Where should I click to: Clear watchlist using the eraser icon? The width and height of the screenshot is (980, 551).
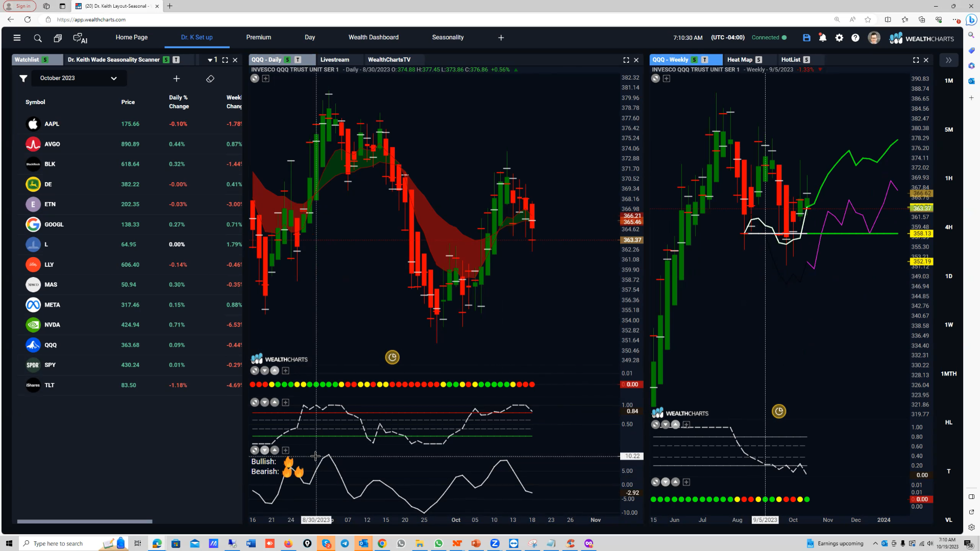click(210, 79)
